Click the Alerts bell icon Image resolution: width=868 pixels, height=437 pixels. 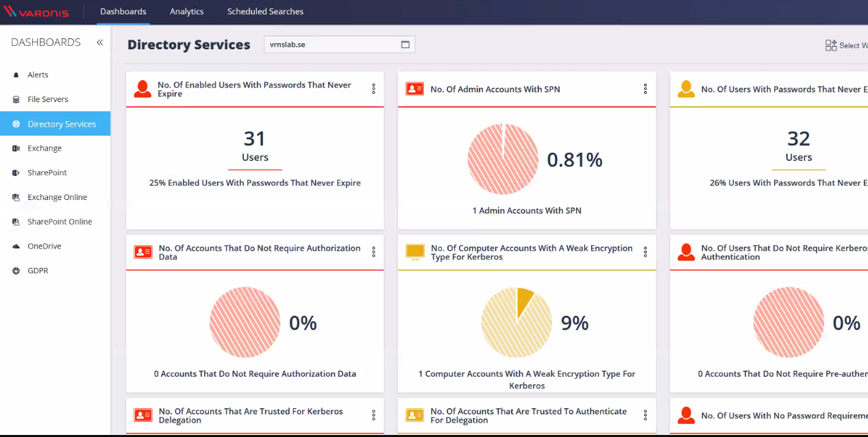tap(16, 75)
